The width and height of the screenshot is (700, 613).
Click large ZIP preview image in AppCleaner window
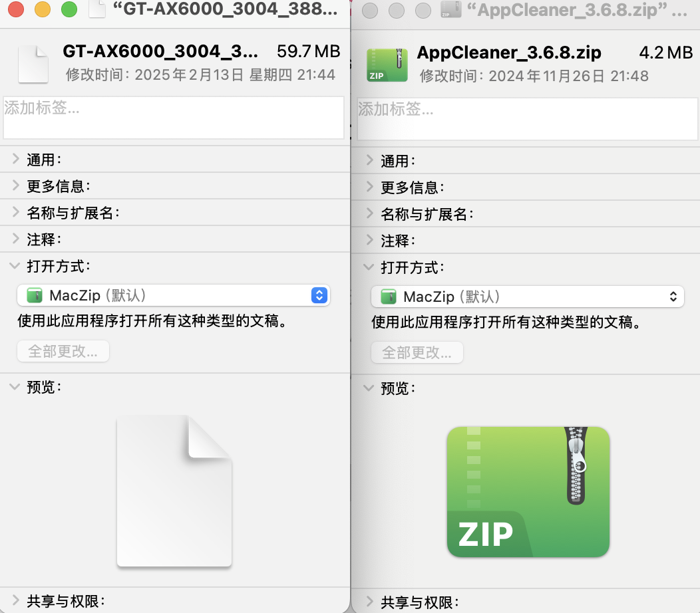coord(528,492)
